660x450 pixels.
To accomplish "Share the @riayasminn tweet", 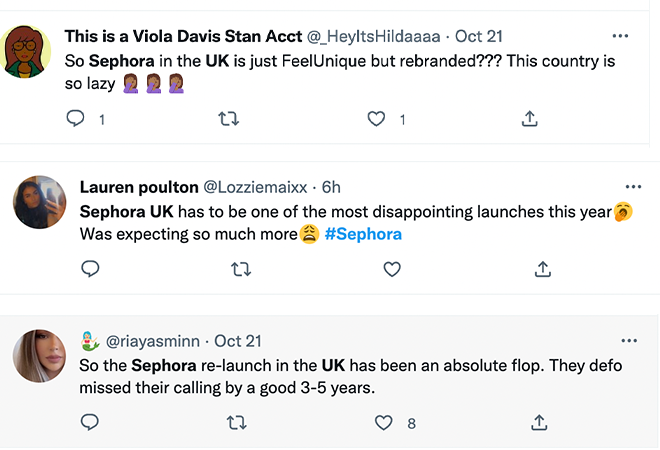I will (539, 423).
